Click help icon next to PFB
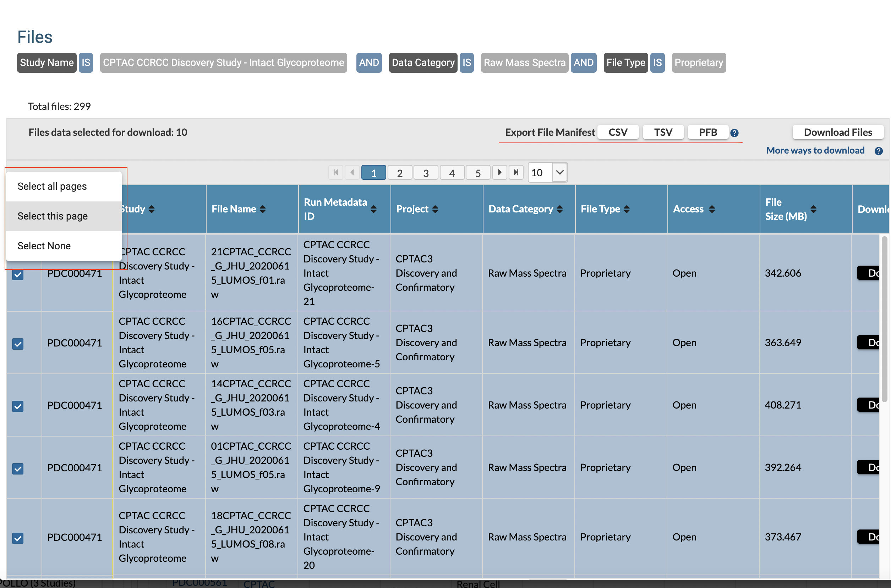This screenshot has height=588, width=891. point(734,133)
